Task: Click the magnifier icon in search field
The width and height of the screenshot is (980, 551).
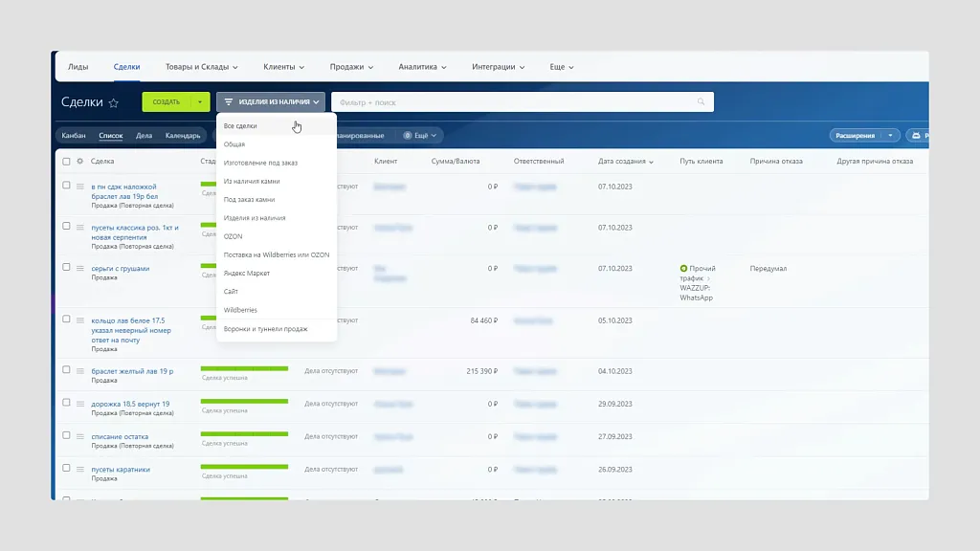Action: coord(702,102)
